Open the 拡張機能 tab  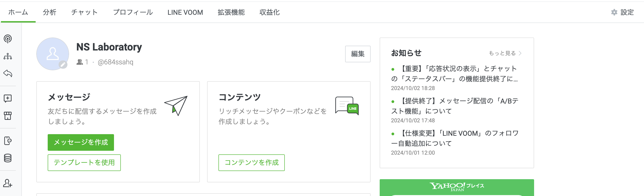(231, 12)
